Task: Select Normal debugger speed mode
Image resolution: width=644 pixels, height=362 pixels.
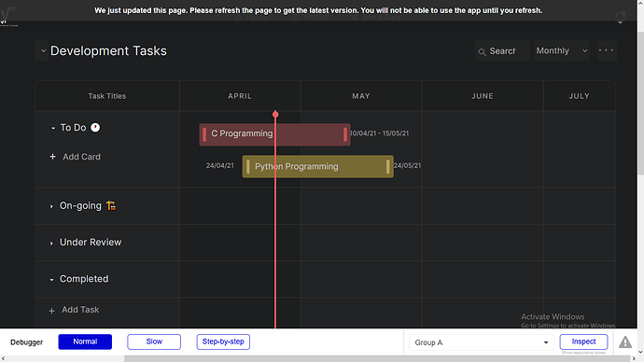Action: 85,341
